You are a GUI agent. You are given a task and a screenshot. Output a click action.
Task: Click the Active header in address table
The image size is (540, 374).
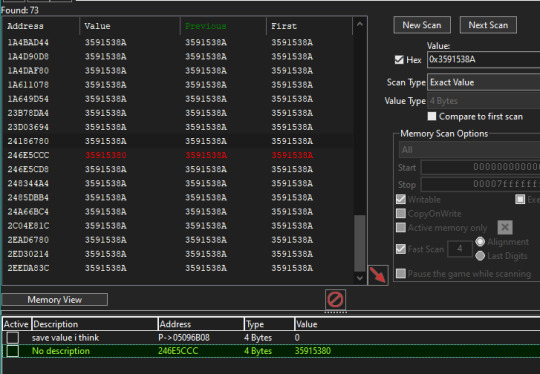[16, 324]
